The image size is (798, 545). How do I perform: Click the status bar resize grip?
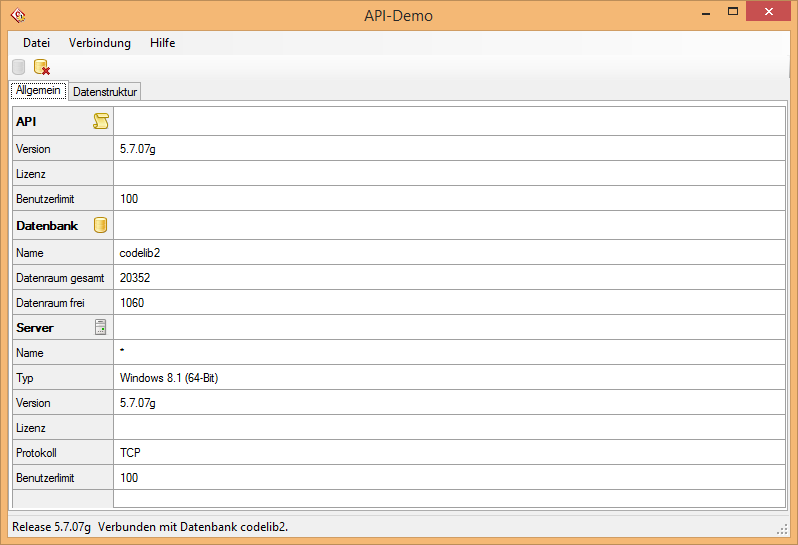(x=782, y=528)
